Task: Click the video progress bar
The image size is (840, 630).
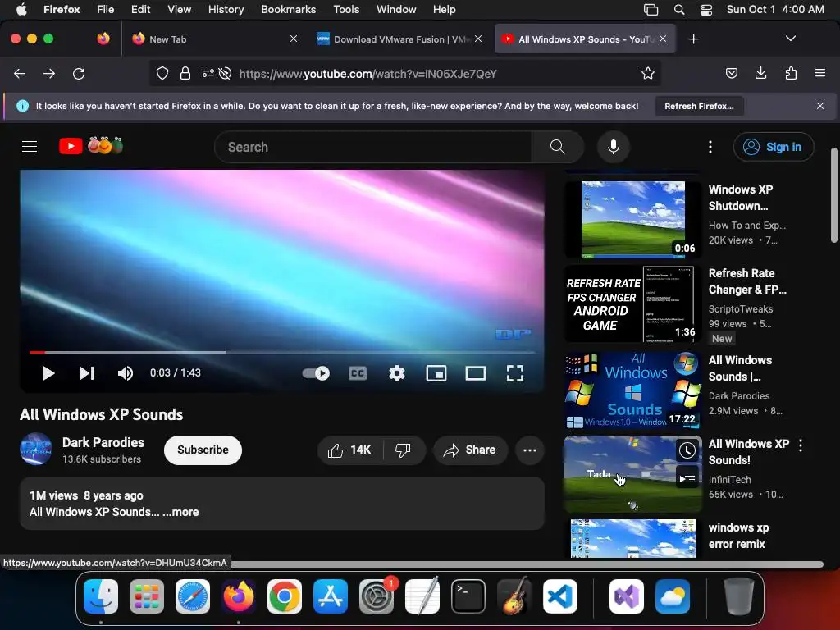Action: (282, 353)
